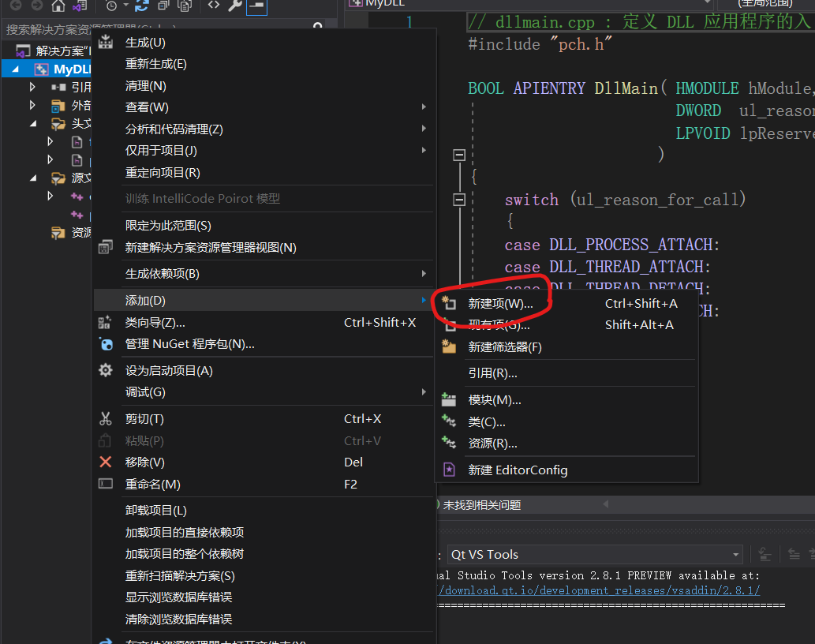Expand the 引用 references tree node
Image resolution: width=815 pixels, height=644 pixels.
click(x=32, y=87)
